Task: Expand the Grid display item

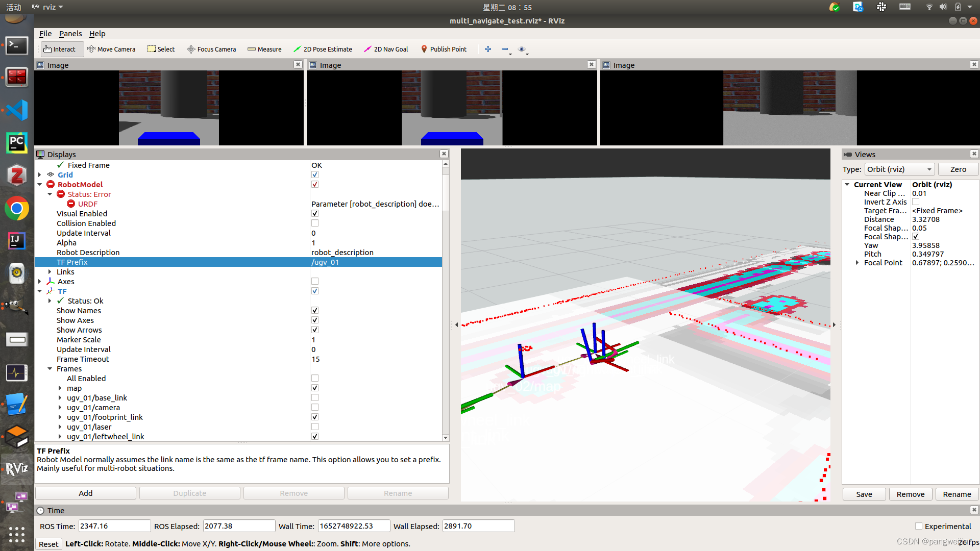Action: 40,175
